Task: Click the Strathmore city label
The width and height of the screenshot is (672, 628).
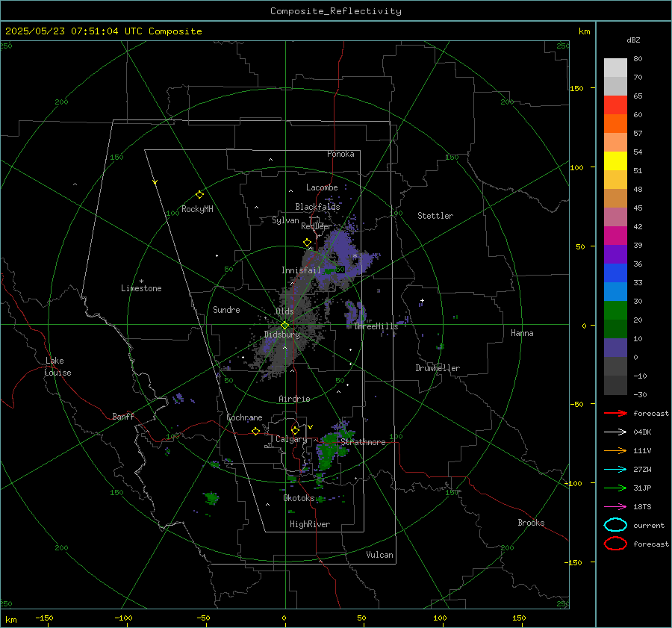Action: click(x=363, y=442)
